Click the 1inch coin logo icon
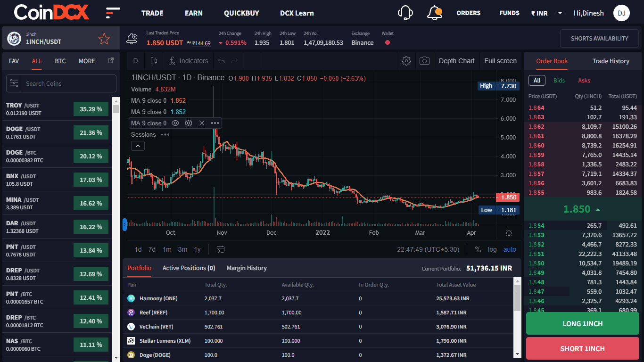This screenshot has width=644, height=362. pyautogui.click(x=14, y=38)
